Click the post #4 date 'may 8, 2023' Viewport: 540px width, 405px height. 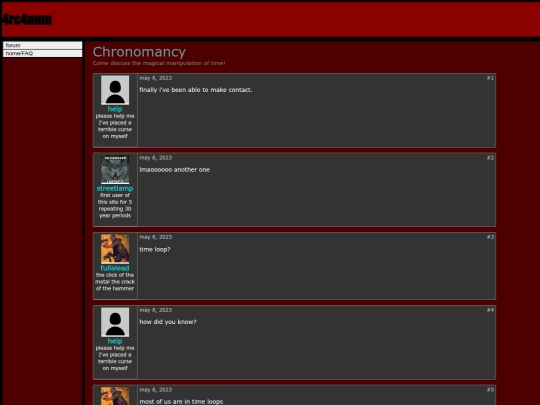155,310
